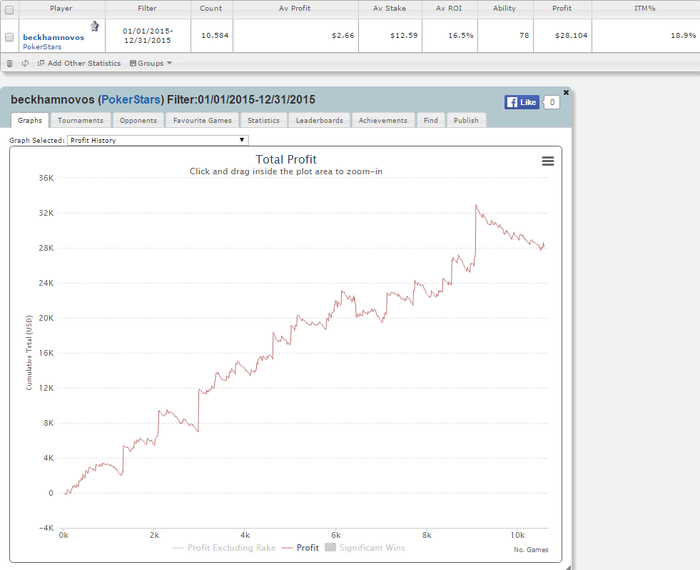Click the PokerStars link under player name
Image resolution: width=700 pixels, height=570 pixels.
tap(42, 47)
